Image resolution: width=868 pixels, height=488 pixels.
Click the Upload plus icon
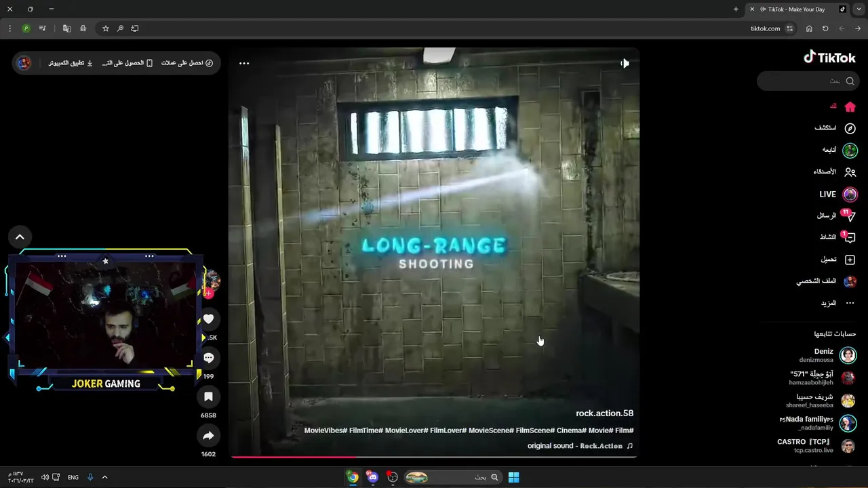pos(850,260)
